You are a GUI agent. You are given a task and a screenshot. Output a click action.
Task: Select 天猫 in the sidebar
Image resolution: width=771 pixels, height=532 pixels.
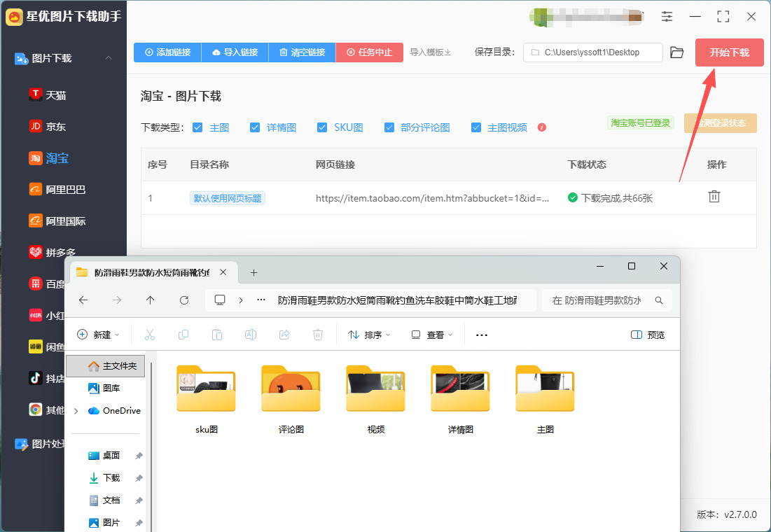pyautogui.click(x=56, y=95)
